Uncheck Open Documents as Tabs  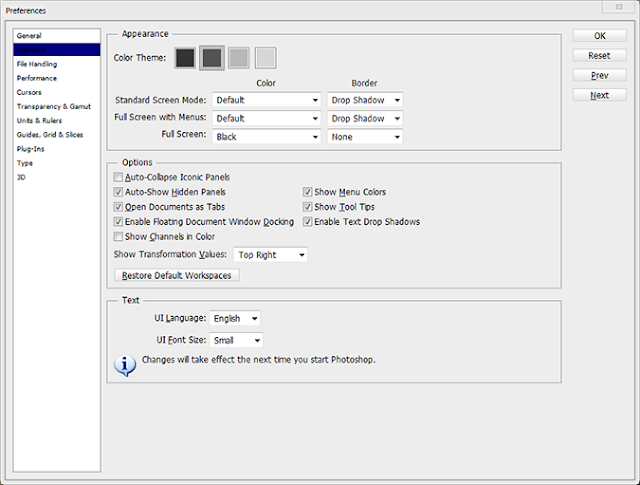(118, 207)
